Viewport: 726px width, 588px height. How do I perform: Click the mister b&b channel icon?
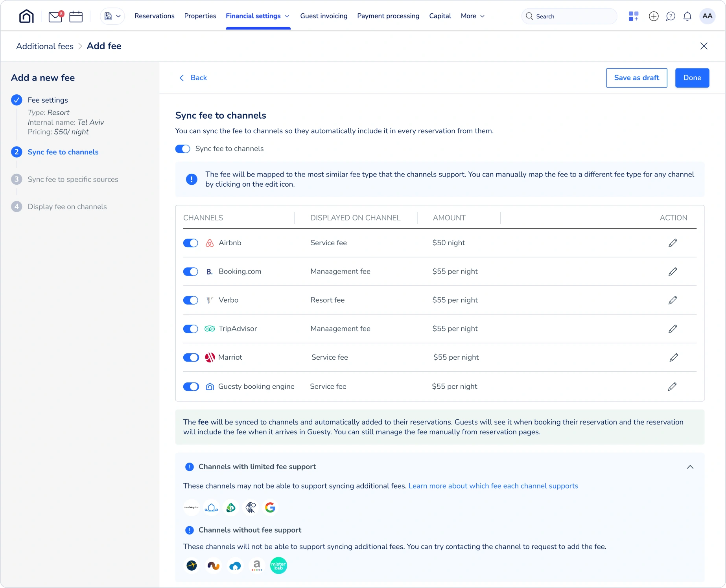(278, 566)
